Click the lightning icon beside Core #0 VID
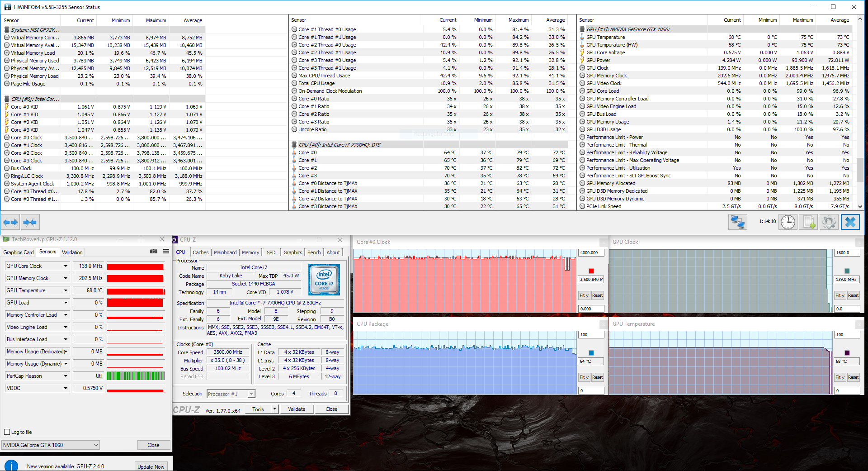Image resolution: width=868 pixels, height=471 pixels. pos(7,107)
